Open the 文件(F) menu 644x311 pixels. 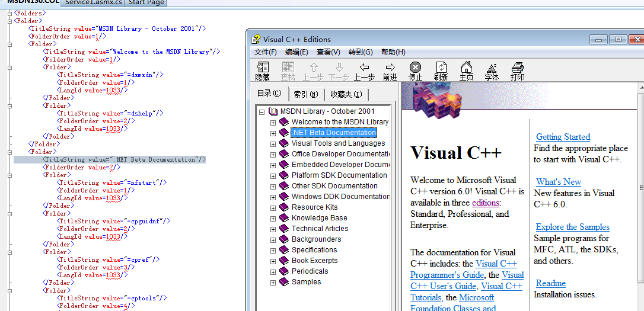265,52
